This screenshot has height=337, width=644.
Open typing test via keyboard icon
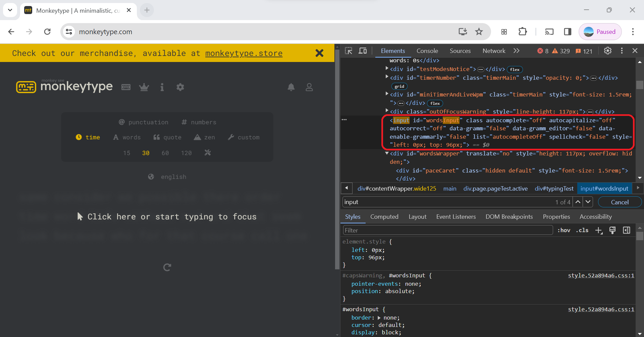click(126, 87)
